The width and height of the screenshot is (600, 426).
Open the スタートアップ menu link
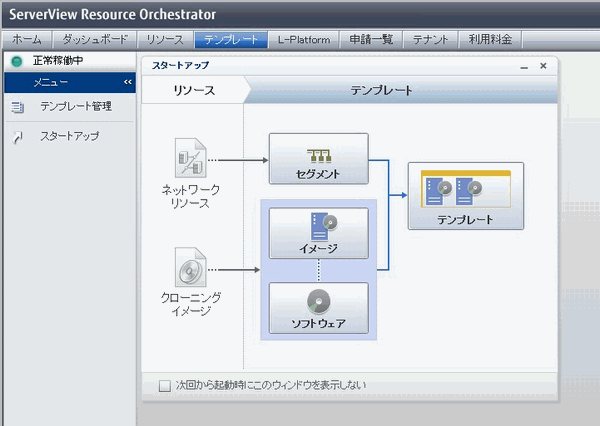[70, 136]
